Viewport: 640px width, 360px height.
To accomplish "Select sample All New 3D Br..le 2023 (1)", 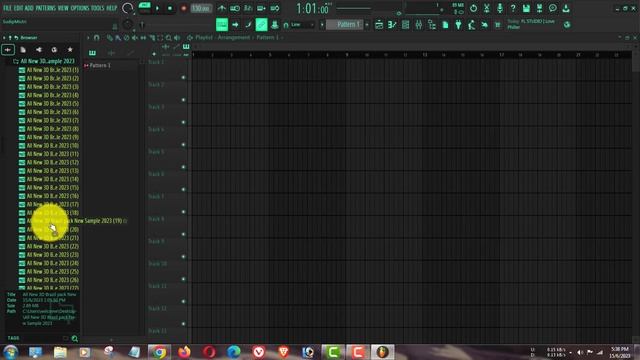I will 49,70.
